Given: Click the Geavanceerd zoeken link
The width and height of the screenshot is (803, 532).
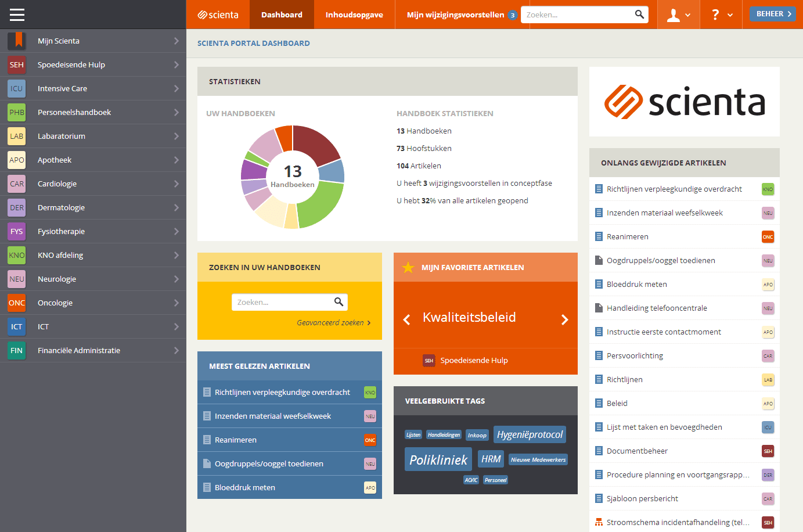Looking at the screenshot, I should point(334,323).
